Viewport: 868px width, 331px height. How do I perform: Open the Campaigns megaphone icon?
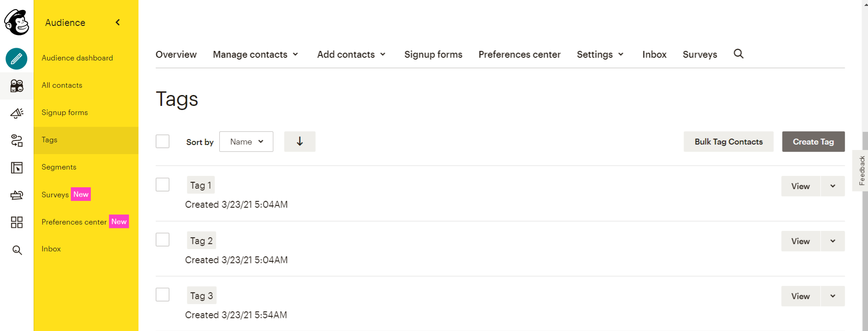16,113
